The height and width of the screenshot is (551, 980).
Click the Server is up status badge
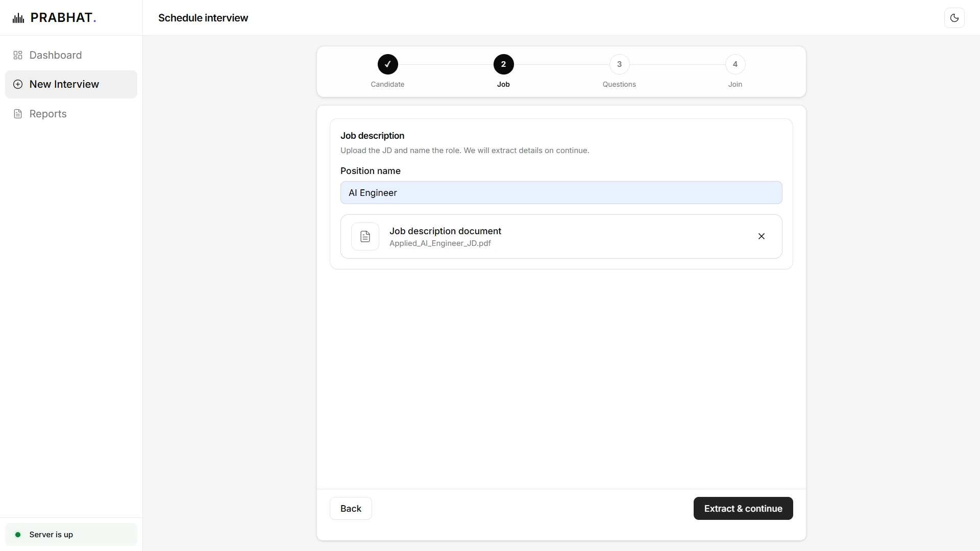click(71, 535)
